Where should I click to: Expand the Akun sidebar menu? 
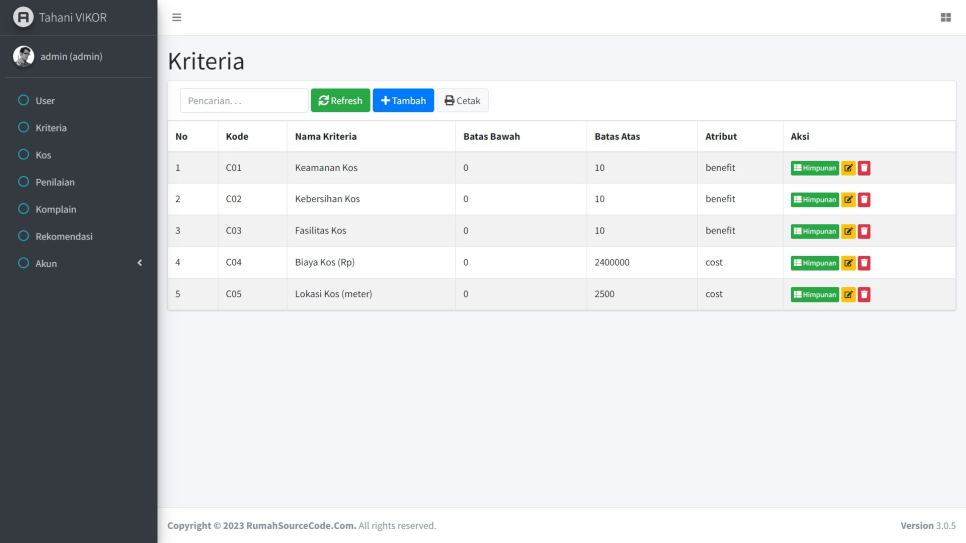(x=78, y=263)
